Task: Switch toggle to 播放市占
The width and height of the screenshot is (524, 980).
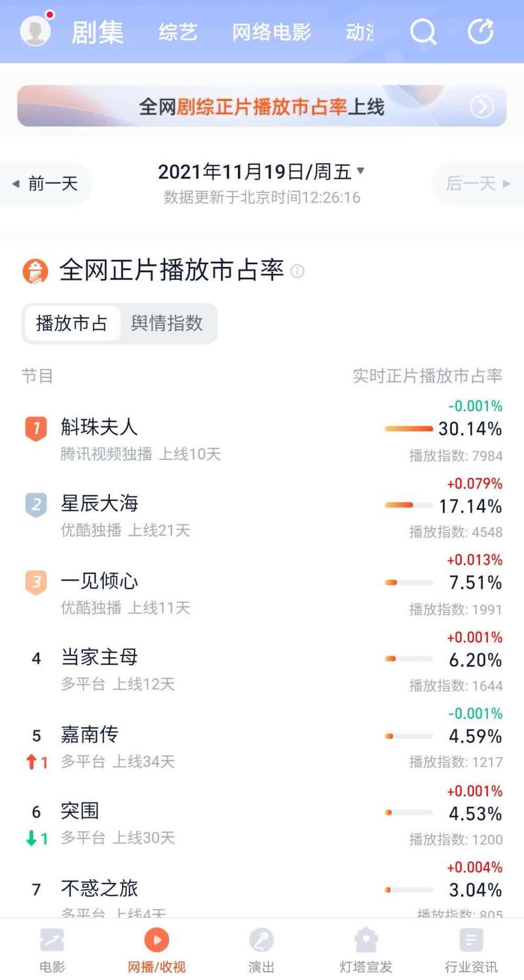Action: click(71, 323)
